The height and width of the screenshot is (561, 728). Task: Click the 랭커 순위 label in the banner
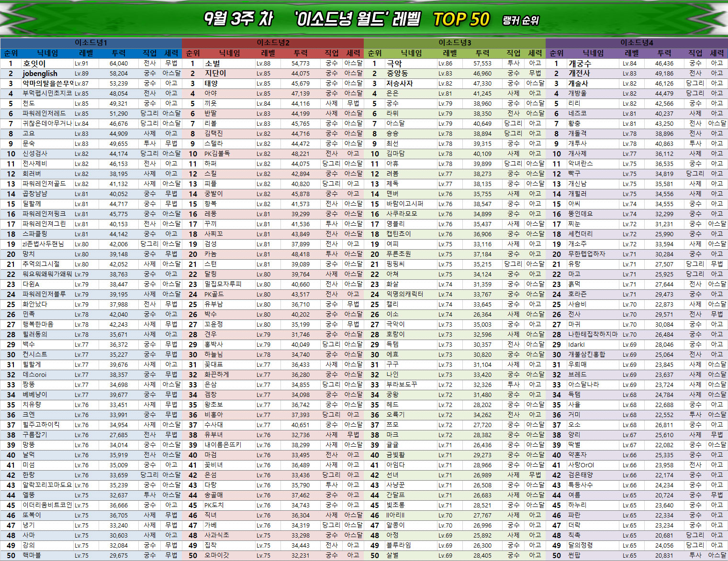(521, 21)
